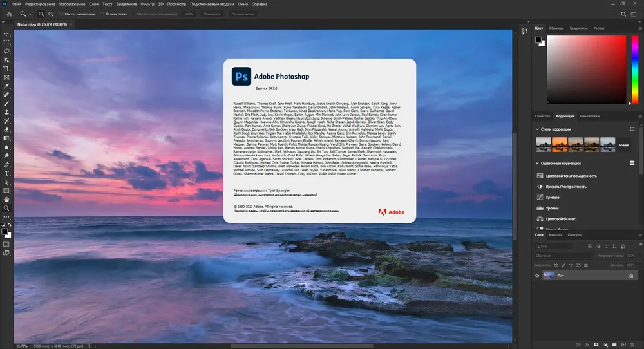Select the Rectangular Marquee tool
This screenshot has width=644, height=349.
coord(6,42)
